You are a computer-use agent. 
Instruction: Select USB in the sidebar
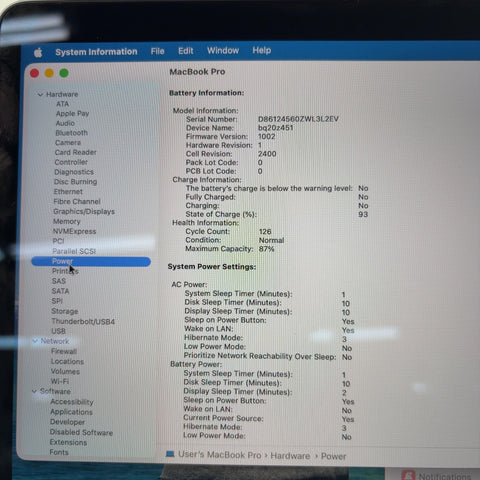click(x=58, y=331)
